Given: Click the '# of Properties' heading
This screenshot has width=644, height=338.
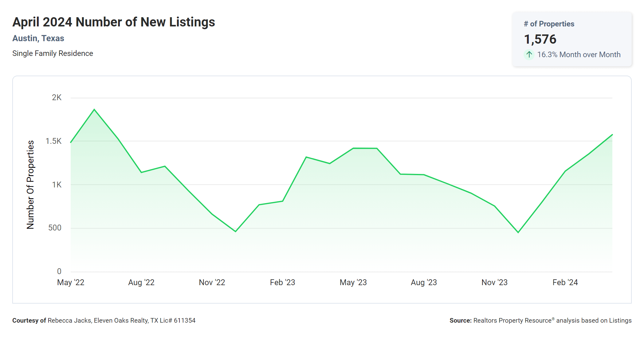Looking at the screenshot, I should tap(549, 24).
